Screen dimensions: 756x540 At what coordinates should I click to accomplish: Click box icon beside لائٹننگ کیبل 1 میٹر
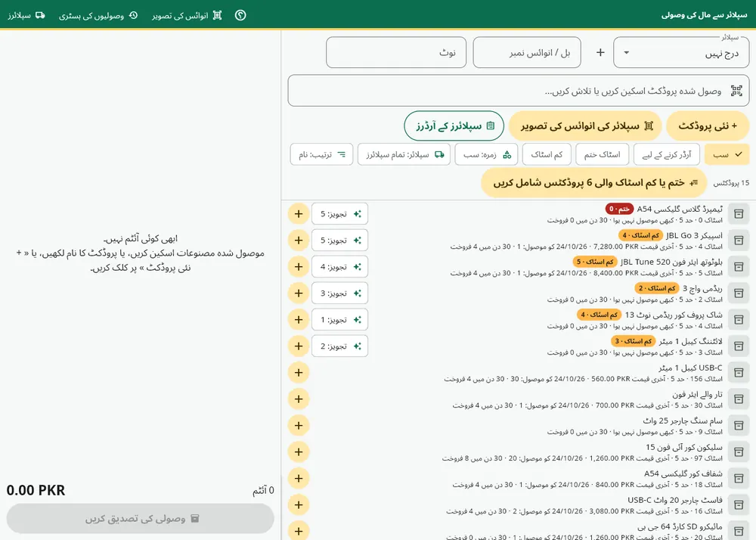coord(739,346)
